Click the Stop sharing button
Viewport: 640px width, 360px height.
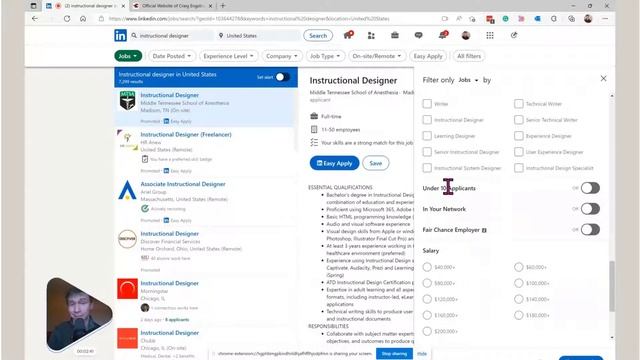click(394, 353)
